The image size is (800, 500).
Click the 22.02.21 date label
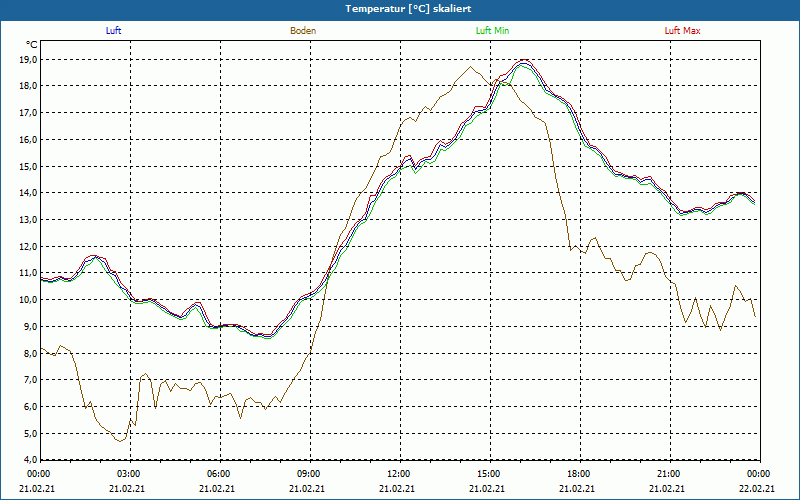(757, 488)
